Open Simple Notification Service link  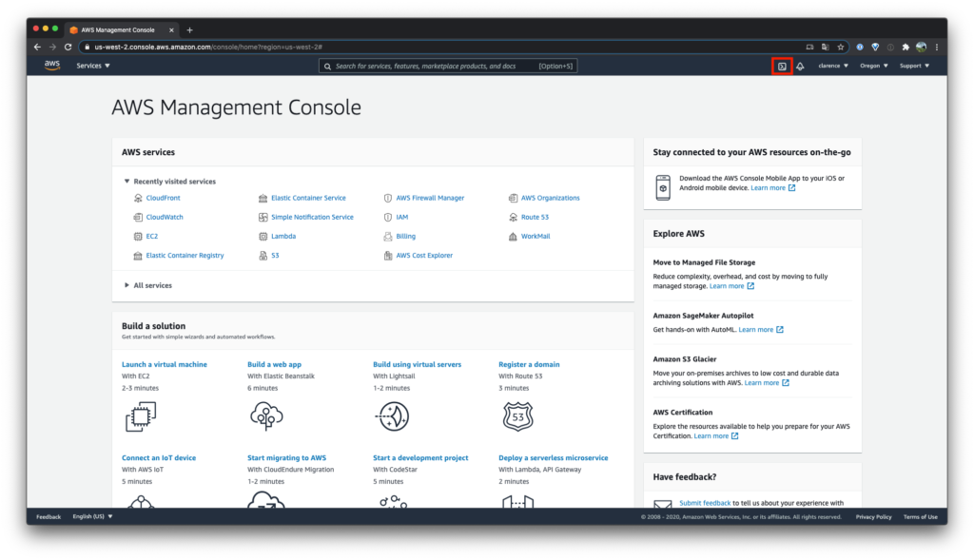(x=312, y=217)
